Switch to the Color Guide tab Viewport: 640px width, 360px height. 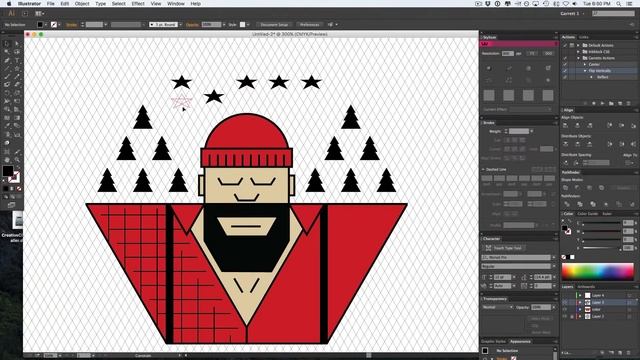point(588,213)
